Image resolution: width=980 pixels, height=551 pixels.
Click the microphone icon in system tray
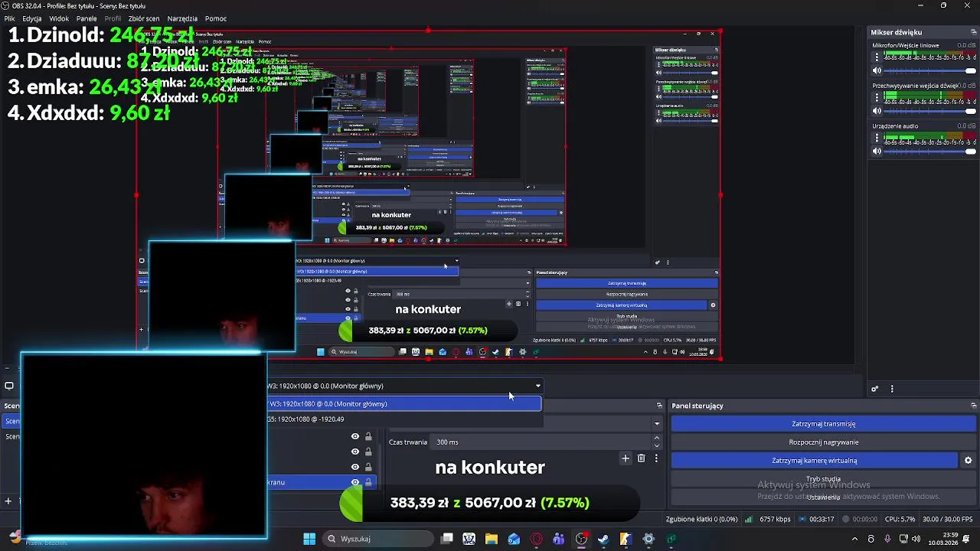point(887,539)
